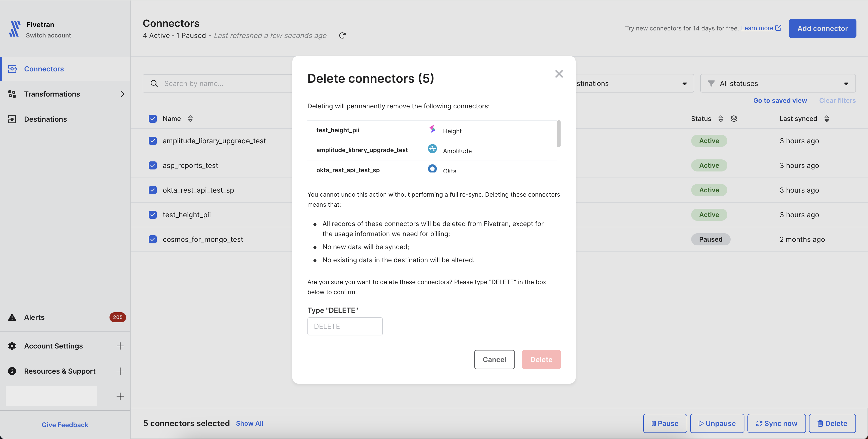Uncheck cosmos_for_mongo_test checkbox
Viewport: 868px width, 439px height.
pos(153,239)
